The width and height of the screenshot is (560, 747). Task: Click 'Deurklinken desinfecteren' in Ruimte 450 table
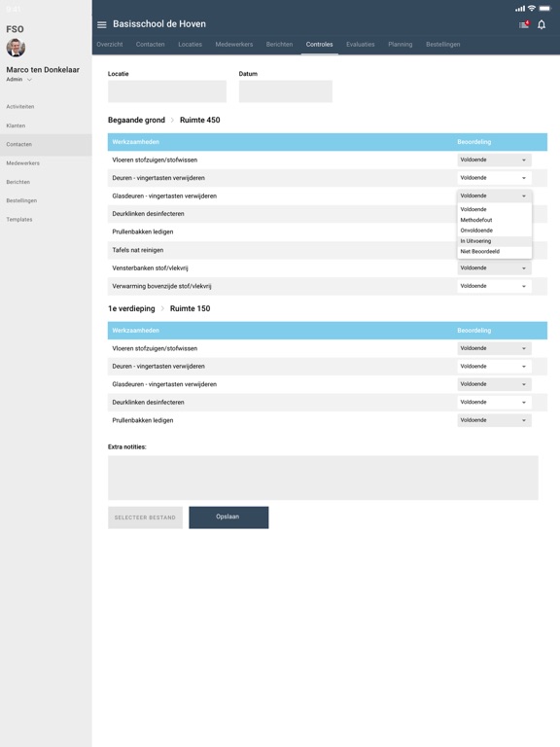click(x=148, y=214)
